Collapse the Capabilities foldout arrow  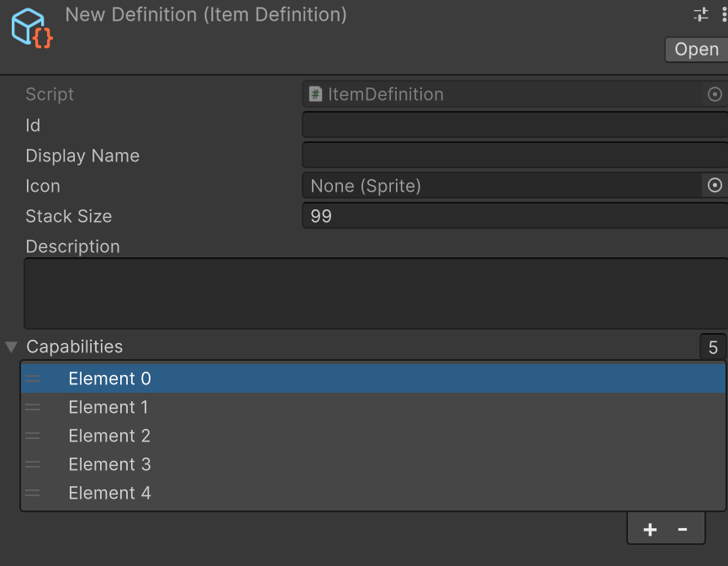click(x=11, y=346)
